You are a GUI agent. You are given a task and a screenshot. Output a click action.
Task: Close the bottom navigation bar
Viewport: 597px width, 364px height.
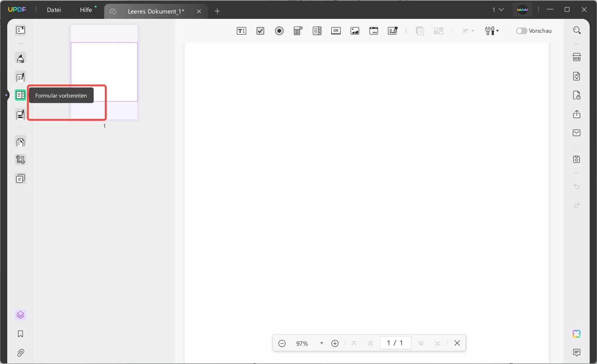click(457, 343)
